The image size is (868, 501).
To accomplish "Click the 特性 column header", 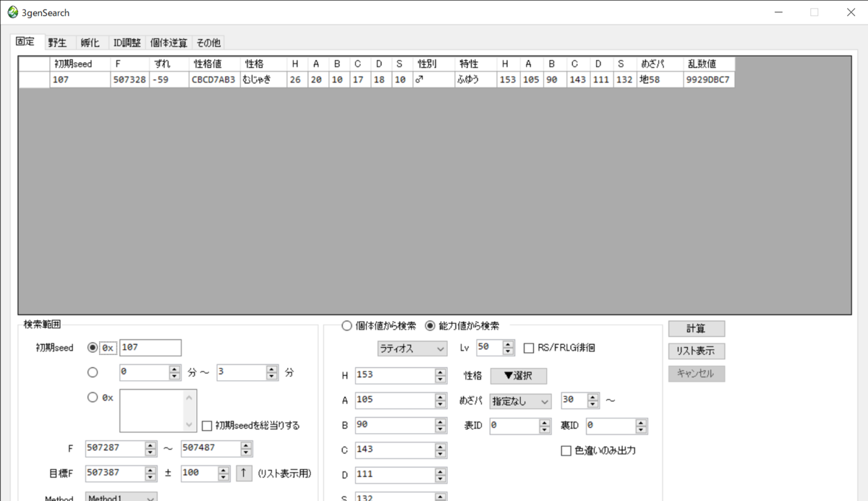I will pos(475,64).
